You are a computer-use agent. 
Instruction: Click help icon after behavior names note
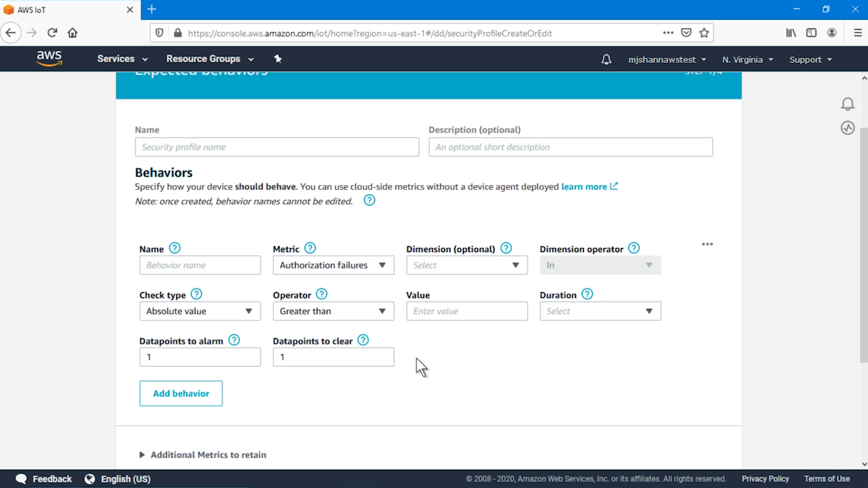click(369, 201)
